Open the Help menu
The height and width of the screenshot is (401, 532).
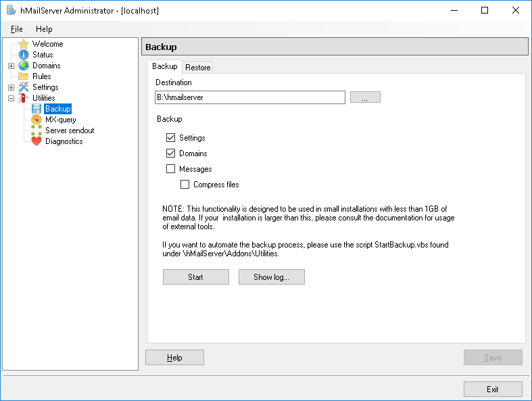[44, 29]
